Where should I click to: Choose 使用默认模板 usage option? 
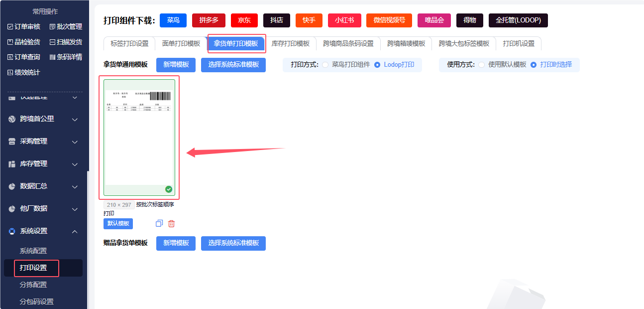pos(503,65)
